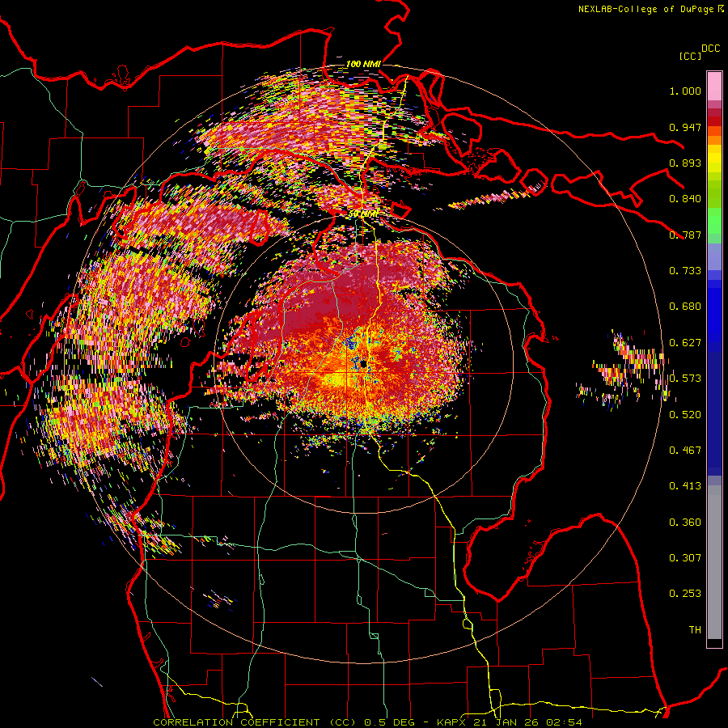The height and width of the screenshot is (728, 728).
Task: Click the 100 NMI range ring label
Action: (x=363, y=64)
